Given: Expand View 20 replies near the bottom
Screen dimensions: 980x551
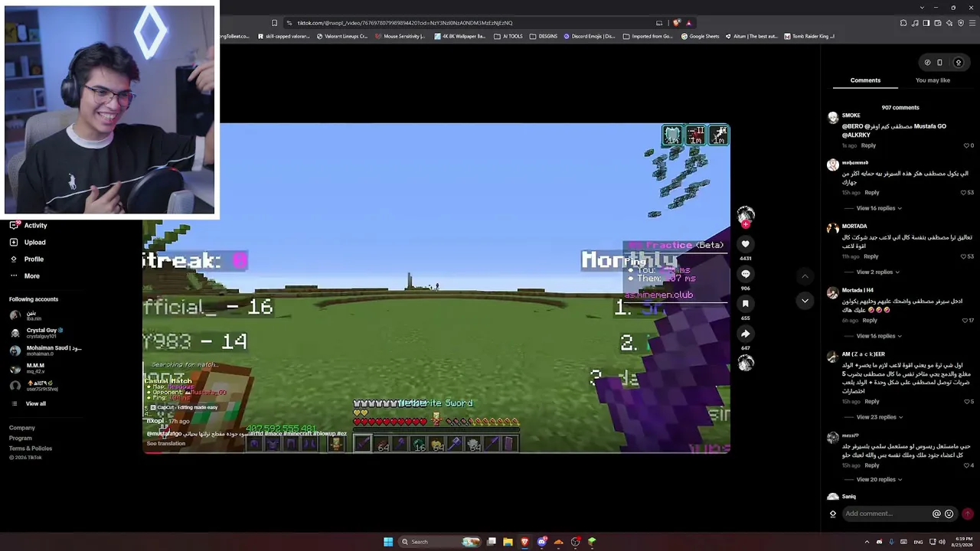Looking at the screenshot, I should [x=879, y=480].
